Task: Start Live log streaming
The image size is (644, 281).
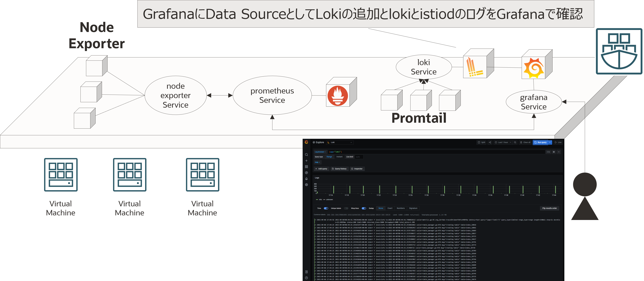Action: coord(558,142)
